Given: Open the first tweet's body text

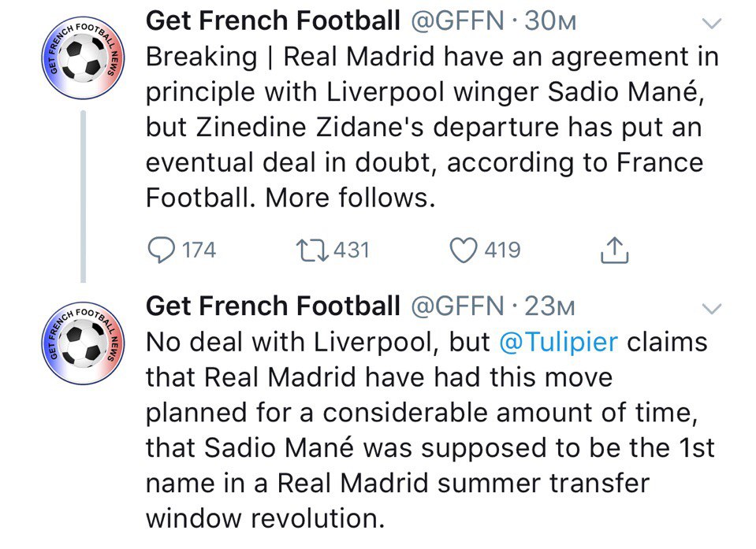Looking at the screenshot, I should (433, 127).
